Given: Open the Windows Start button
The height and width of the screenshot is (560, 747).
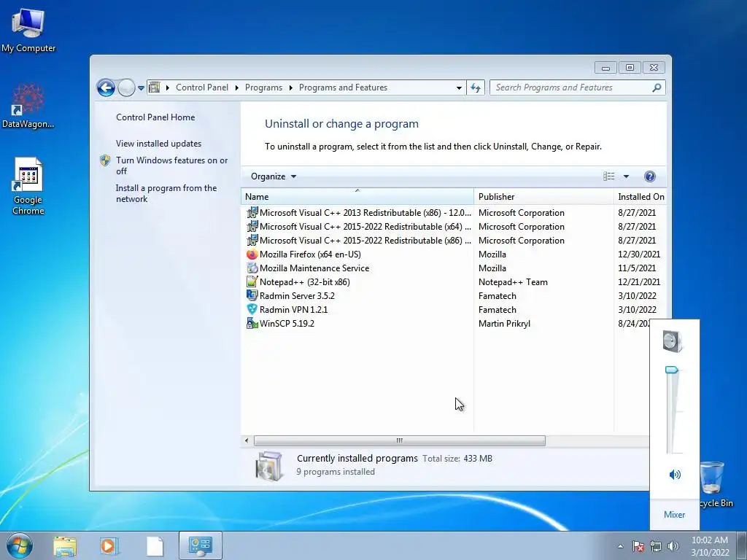Looking at the screenshot, I should pos(20,545).
